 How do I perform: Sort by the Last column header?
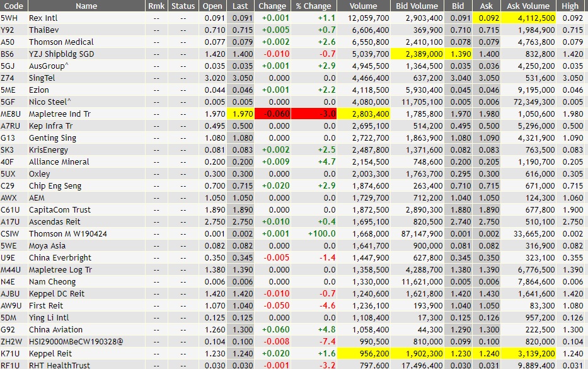click(x=240, y=6)
